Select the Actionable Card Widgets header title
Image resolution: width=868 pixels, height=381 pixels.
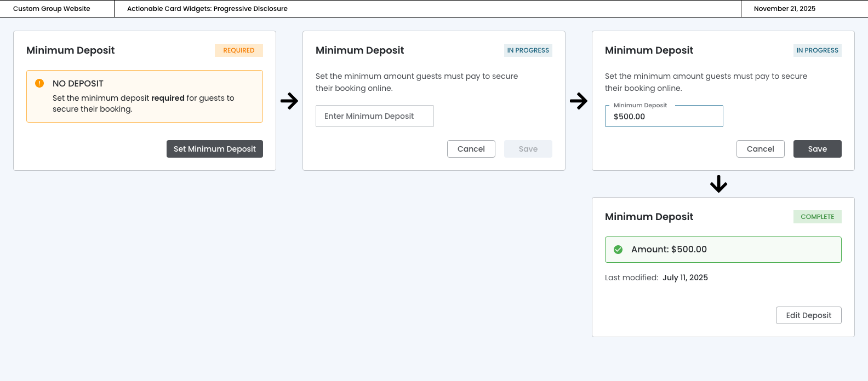click(207, 9)
